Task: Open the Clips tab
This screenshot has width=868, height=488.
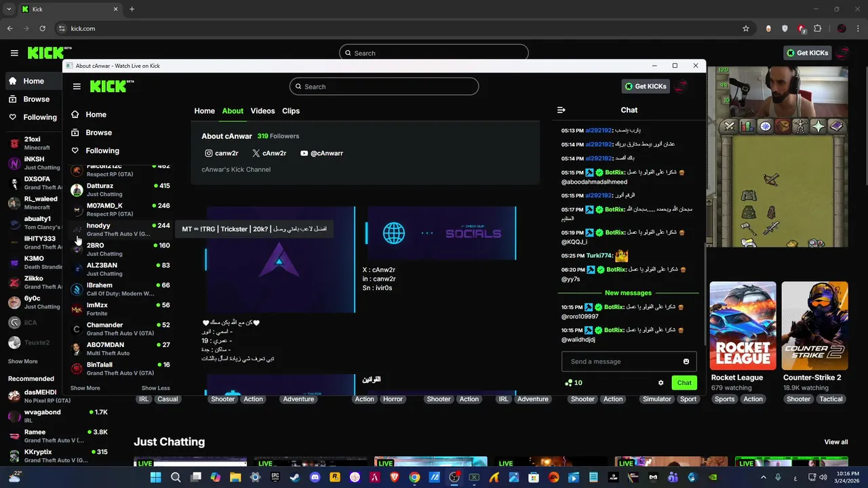Action: point(291,111)
